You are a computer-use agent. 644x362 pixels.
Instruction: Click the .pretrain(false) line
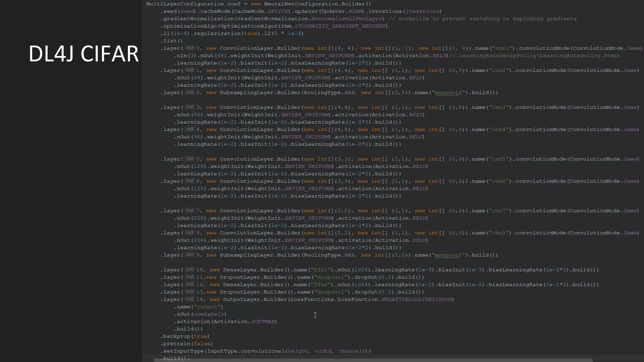[187, 344]
